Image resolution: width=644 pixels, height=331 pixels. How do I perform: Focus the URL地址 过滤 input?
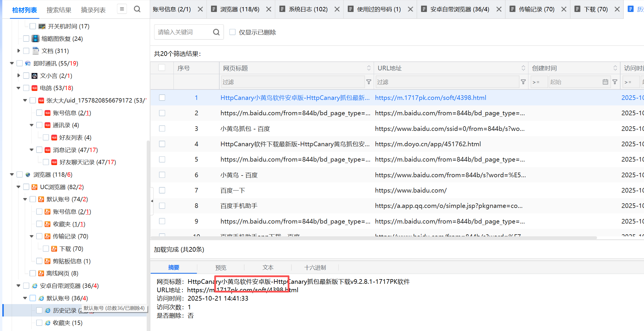tap(447, 82)
